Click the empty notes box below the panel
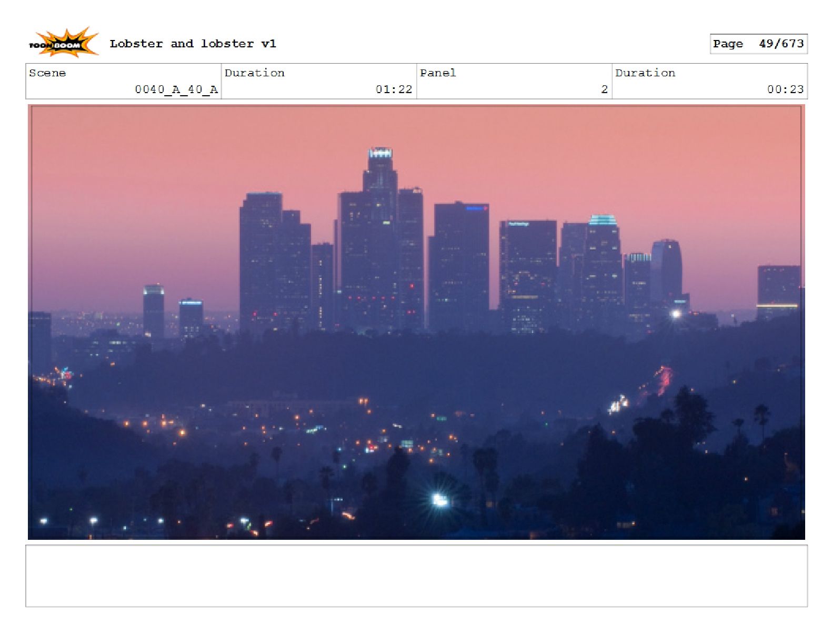This screenshot has height=644, width=832. [416, 576]
